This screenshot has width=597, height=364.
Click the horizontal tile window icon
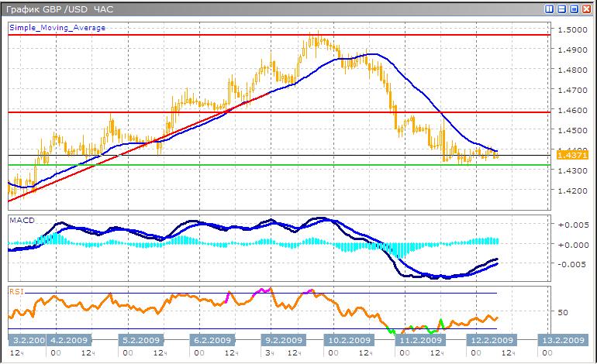561,9
